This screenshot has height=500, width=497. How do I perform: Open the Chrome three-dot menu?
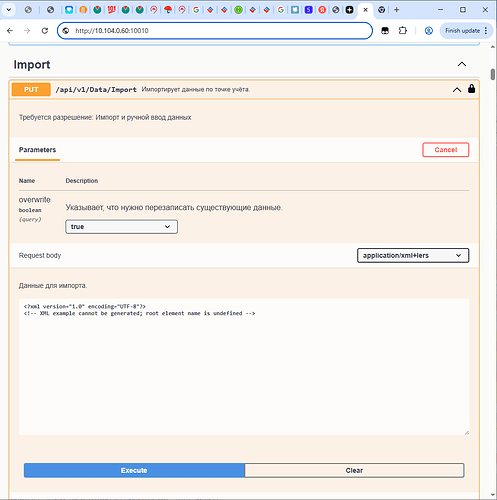(486, 31)
